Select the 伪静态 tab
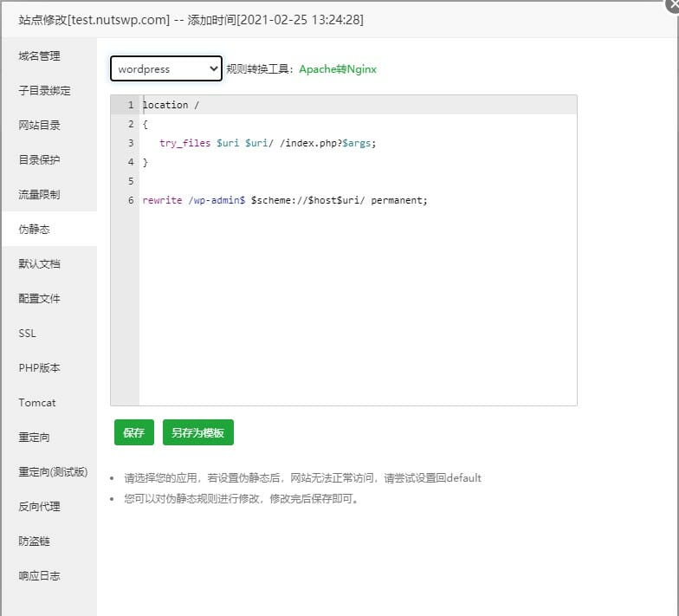The width and height of the screenshot is (679, 616). (x=49, y=229)
